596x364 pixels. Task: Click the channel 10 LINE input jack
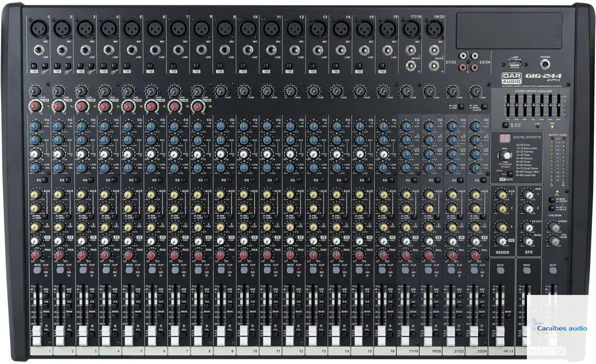(248, 50)
